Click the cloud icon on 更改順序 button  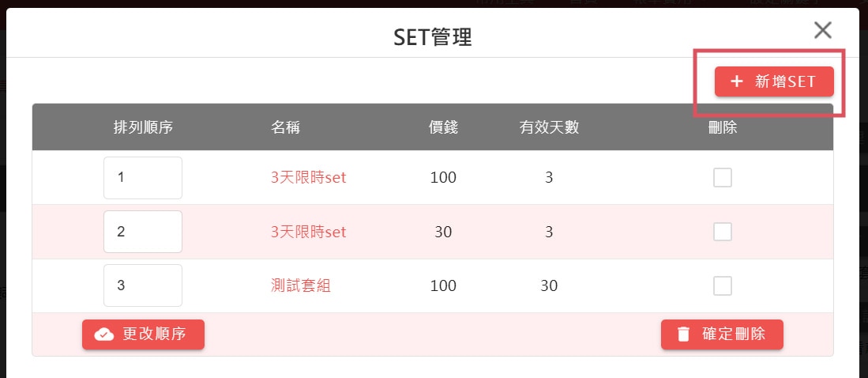[x=104, y=335]
